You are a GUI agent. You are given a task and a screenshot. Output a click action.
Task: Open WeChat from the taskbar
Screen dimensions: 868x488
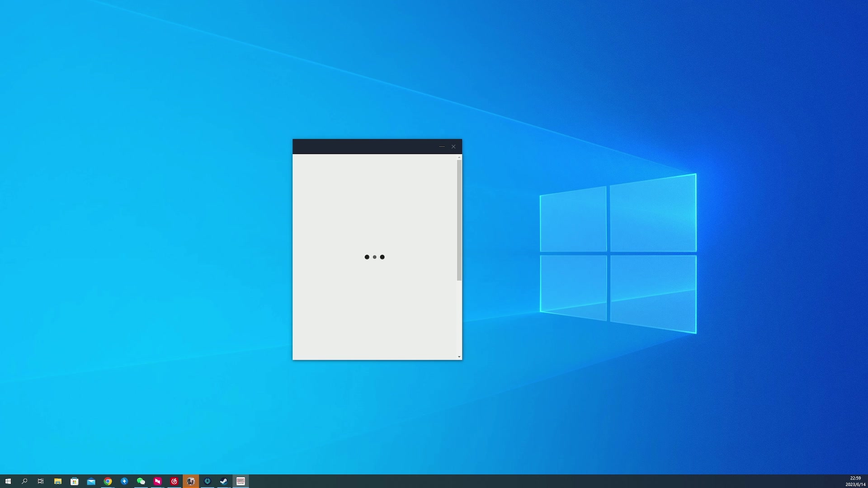[141, 481]
